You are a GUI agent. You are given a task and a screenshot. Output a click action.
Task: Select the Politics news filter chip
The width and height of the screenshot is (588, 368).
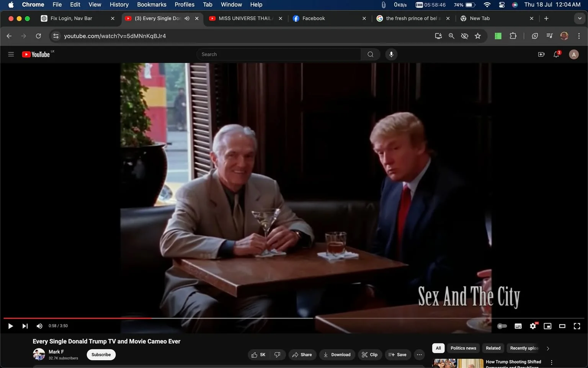click(463, 348)
